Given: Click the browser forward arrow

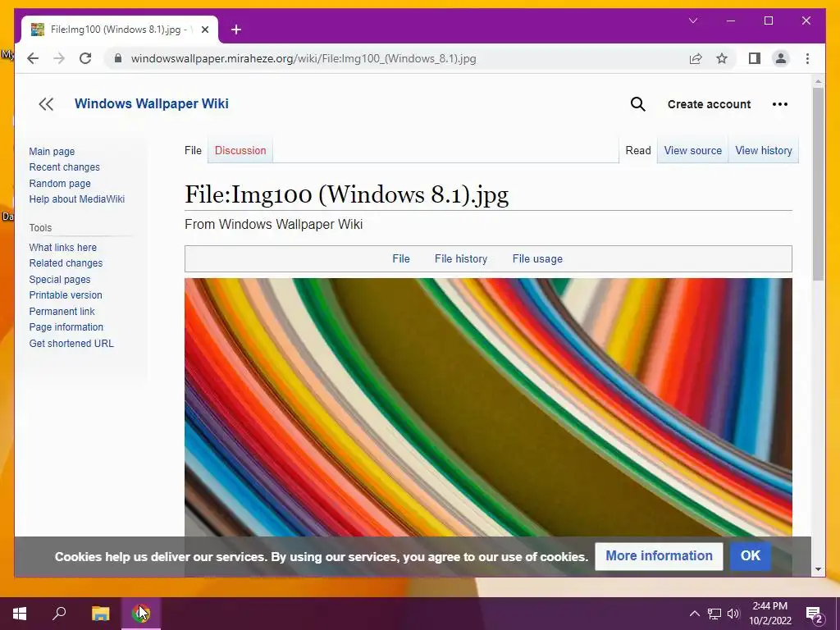Looking at the screenshot, I should coord(59,58).
